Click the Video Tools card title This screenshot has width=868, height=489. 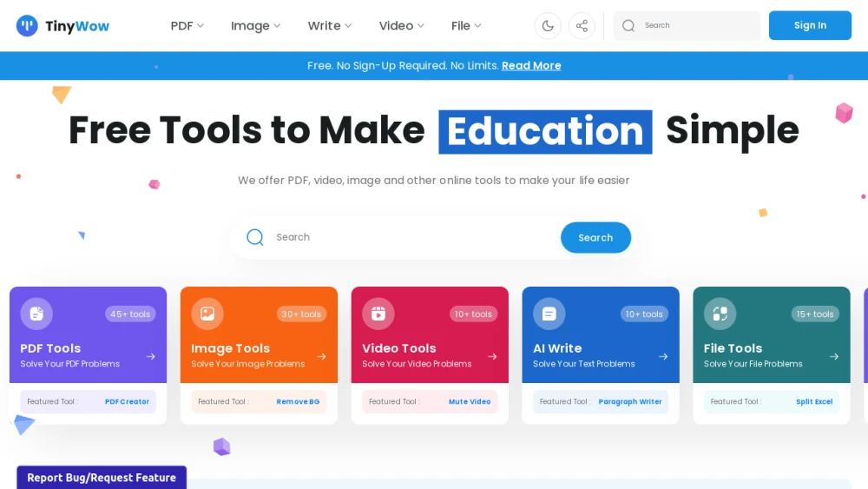click(399, 348)
